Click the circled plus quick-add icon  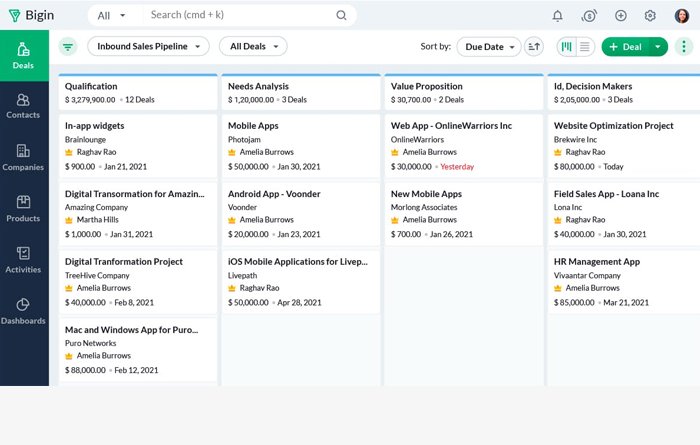[x=621, y=16]
